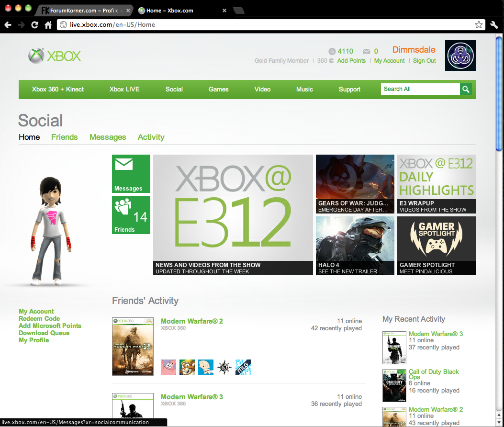
Task: Open the Support navigation menu
Action: click(x=349, y=90)
